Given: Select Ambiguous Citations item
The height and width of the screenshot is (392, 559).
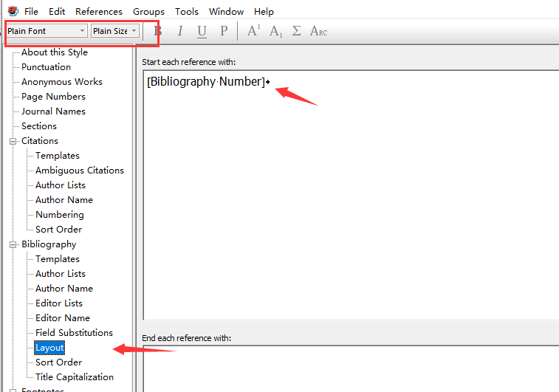Looking at the screenshot, I should click(x=80, y=171).
